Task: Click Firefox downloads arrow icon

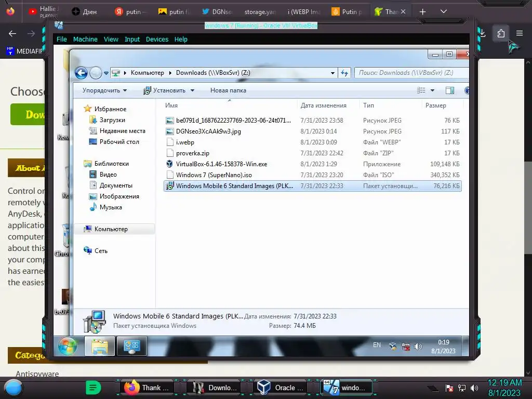Action: pyautogui.click(x=483, y=33)
